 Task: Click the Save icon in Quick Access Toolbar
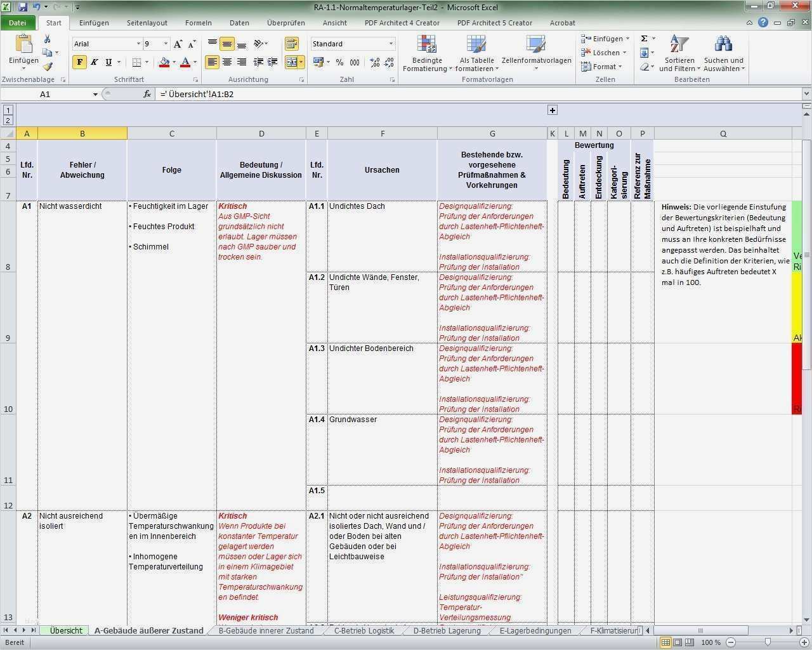click(x=23, y=6)
